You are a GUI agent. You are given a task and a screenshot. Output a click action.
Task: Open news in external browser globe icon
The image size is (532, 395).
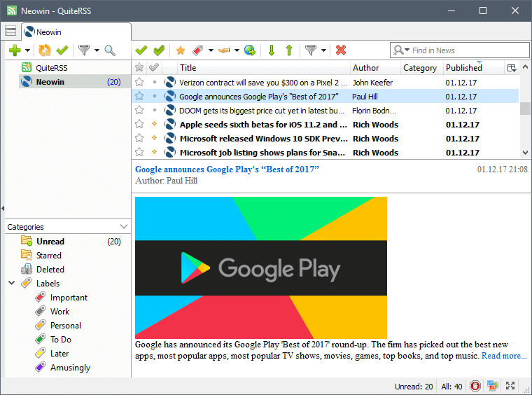tap(250, 50)
